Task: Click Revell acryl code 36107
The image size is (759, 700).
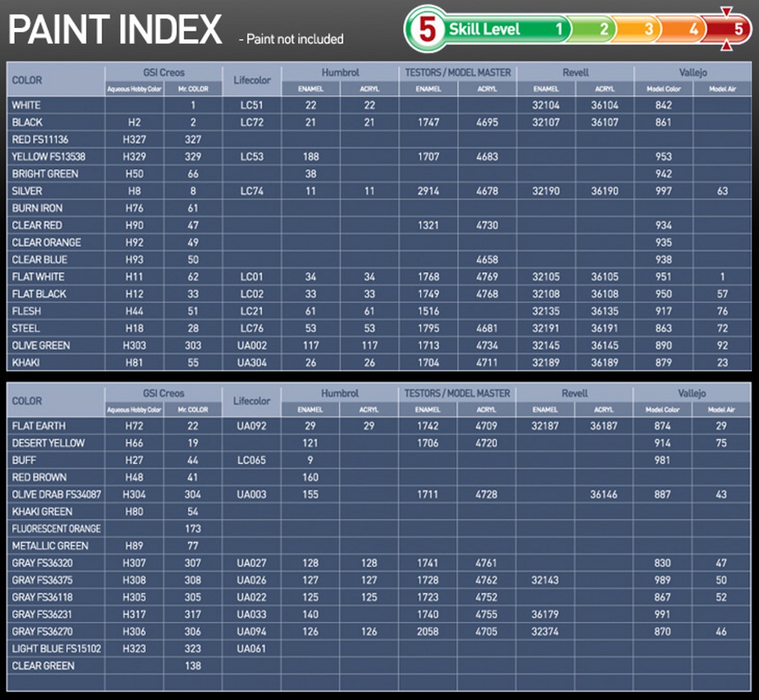Action: coord(605,122)
